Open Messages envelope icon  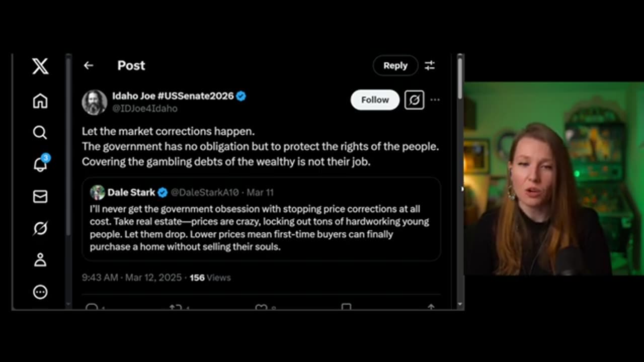pyautogui.click(x=40, y=197)
